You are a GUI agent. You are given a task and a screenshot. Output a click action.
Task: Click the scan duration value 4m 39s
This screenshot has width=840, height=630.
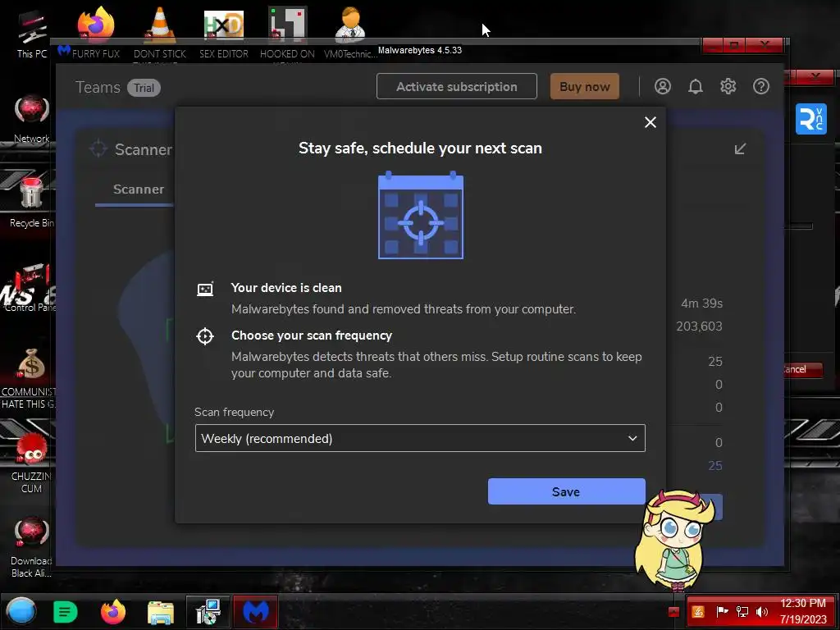(x=701, y=304)
